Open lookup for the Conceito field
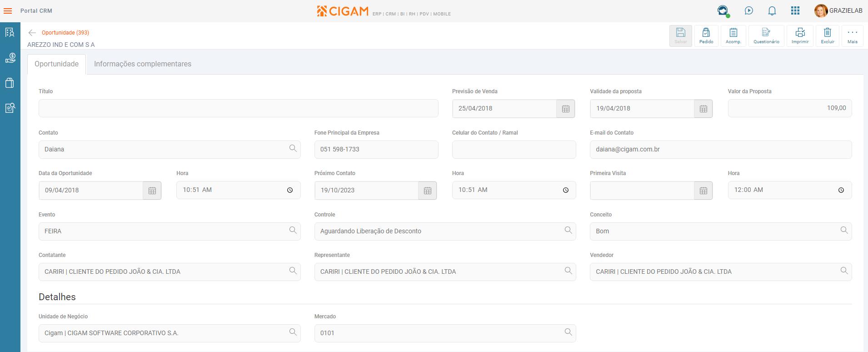The image size is (868, 352). pyautogui.click(x=844, y=230)
